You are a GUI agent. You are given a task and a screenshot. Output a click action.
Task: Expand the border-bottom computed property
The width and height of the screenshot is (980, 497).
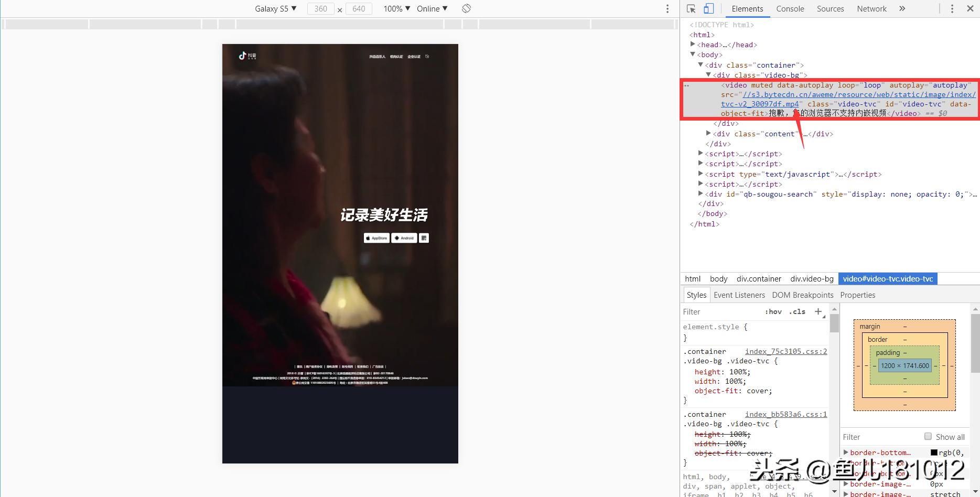coord(846,452)
